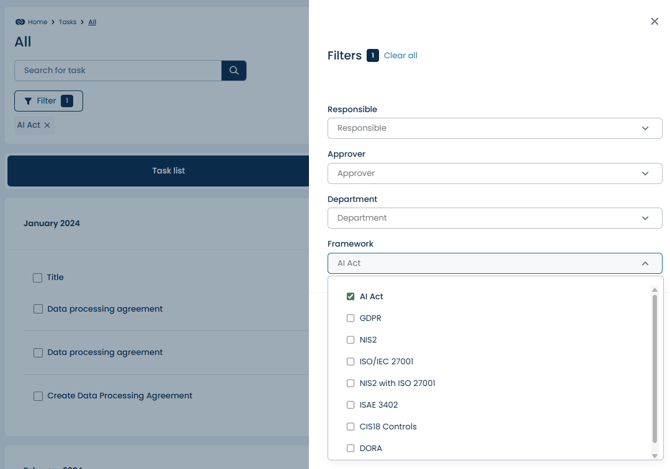Go to Tasks in the breadcrumb
Image resolution: width=670 pixels, height=469 pixels.
point(67,22)
